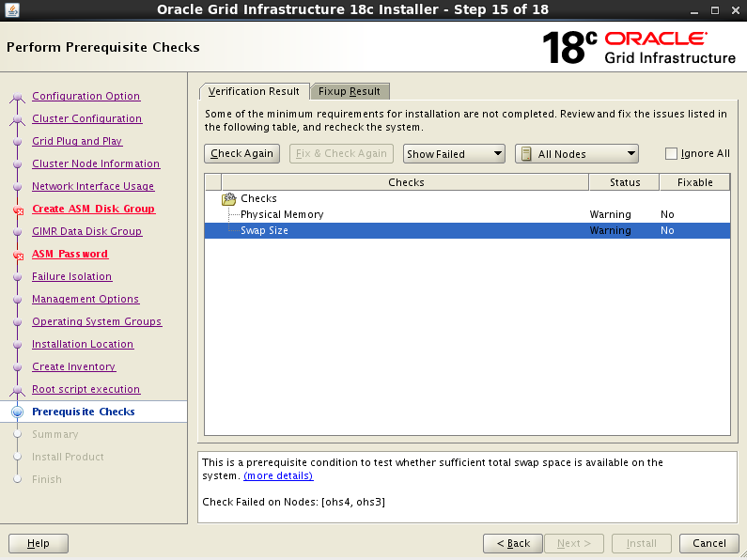Viewport: 747px width, 560px height.
Task: Go to Management Options step
Action: [x=86, y=299]
